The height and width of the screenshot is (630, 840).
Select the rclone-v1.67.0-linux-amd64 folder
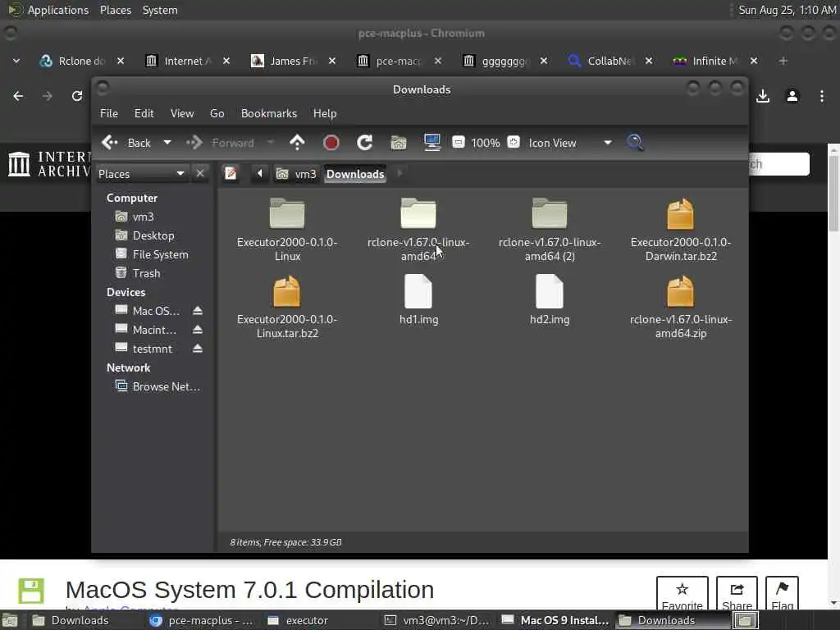click(x=418, y=230)
